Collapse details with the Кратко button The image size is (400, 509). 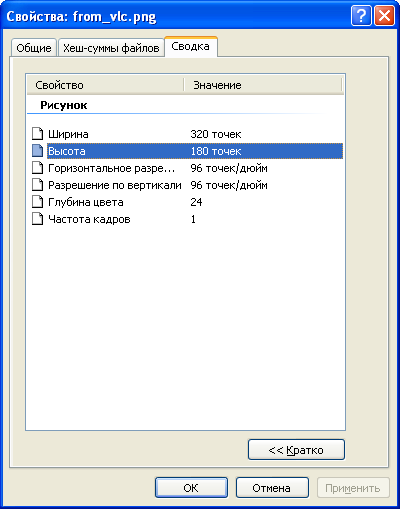pyautogui.click(x=296, y=450)
